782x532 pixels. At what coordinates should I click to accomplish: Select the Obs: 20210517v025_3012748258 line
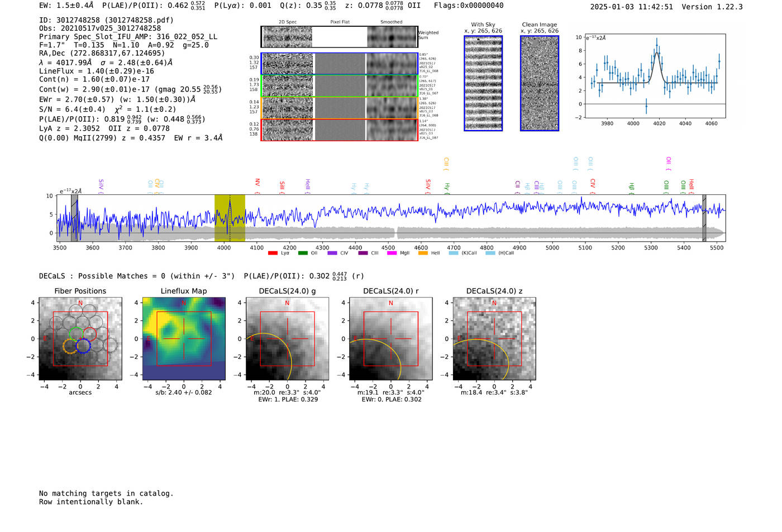click(x=100, y=28)
